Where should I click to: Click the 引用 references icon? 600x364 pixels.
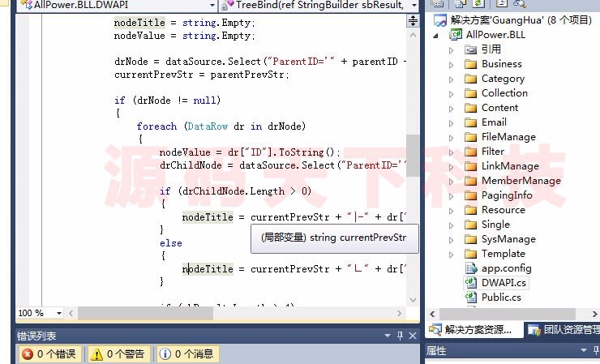click(x=470, y=49)
